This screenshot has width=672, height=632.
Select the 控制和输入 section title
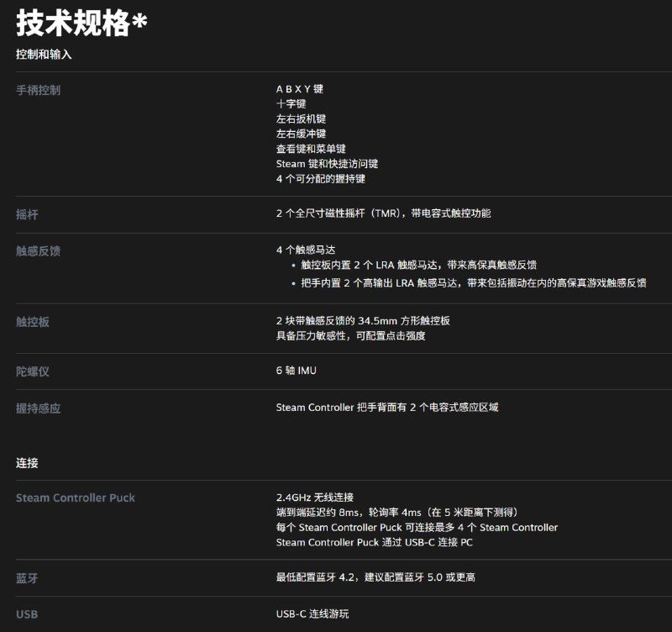point(44,55)
